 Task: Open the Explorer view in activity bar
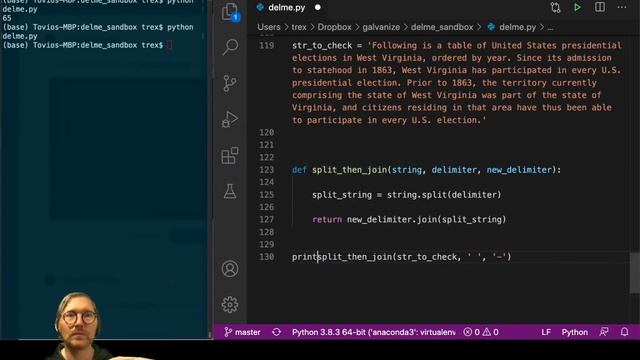230,11
